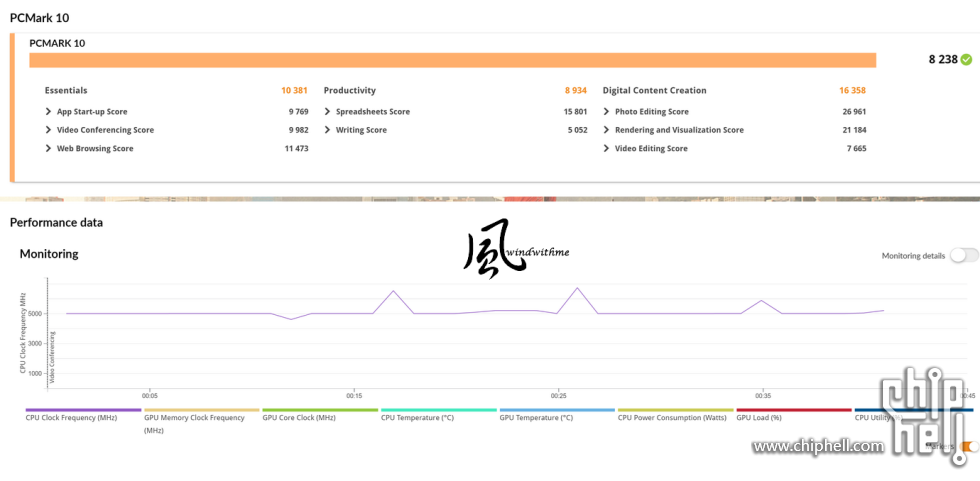980x481 pixels.
Task: Toggle CPU Power Consumption (Watts) legend
Action: (x=676, y=415)
